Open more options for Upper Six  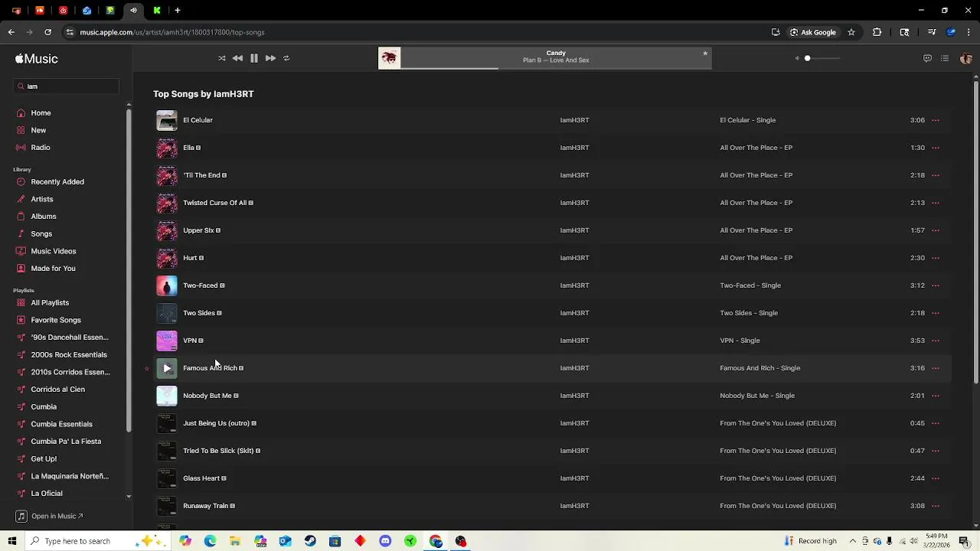tap(936, 230)
